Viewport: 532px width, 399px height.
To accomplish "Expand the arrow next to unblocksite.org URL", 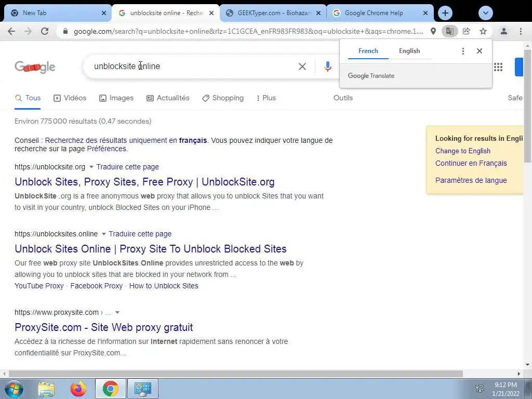I will tap(91, 167).
